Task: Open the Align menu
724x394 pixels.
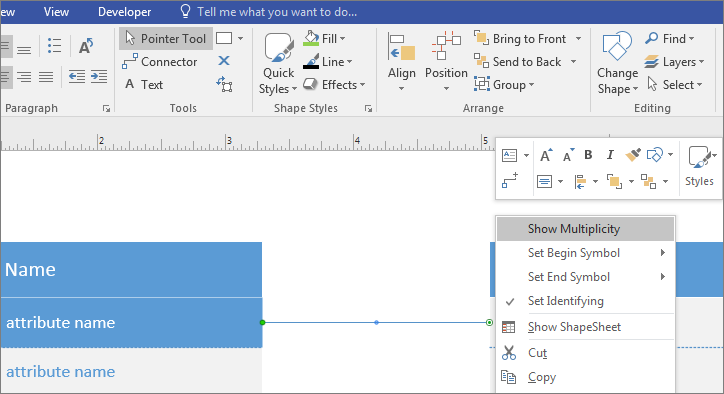Action: [401, 62]
